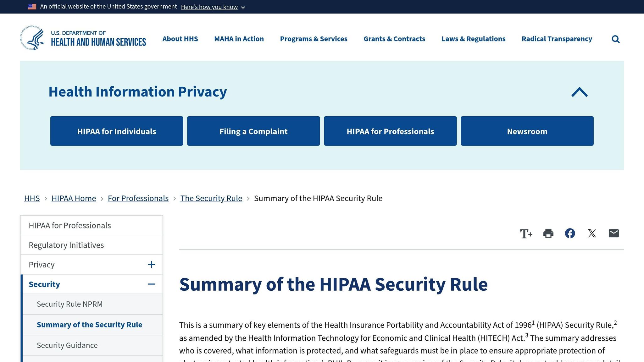Click footnote 3 superscript
The width and height of the screenshot is (644, 362).
527,335
